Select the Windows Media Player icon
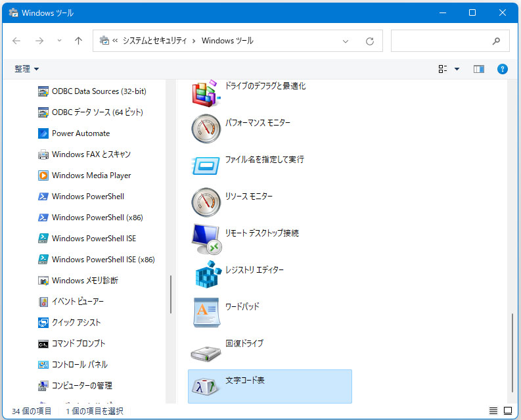The width and height of the screenshot is (521, 420). click(43, 175)
